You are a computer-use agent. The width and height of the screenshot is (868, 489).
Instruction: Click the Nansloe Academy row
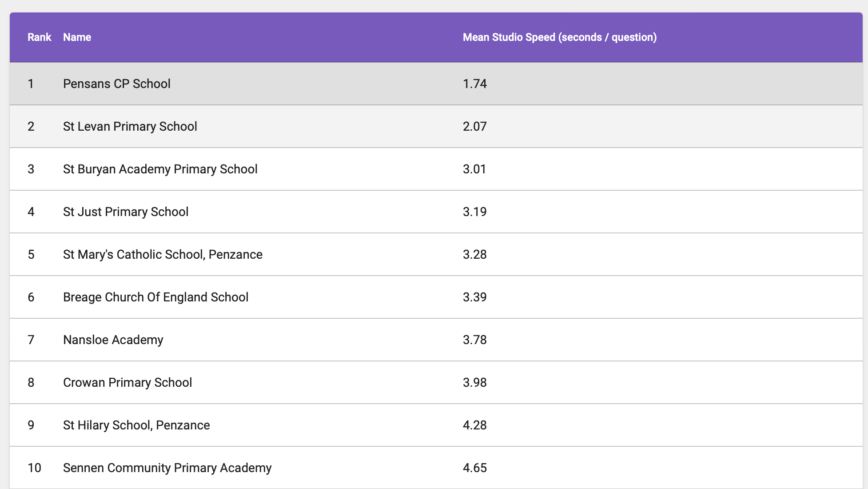point(113,340)
